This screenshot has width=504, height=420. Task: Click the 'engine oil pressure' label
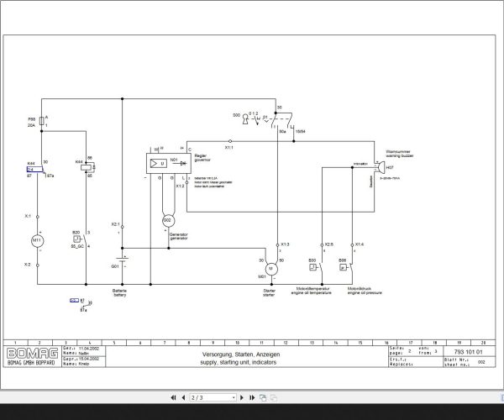pyautogui.click(x=365, y=293)
